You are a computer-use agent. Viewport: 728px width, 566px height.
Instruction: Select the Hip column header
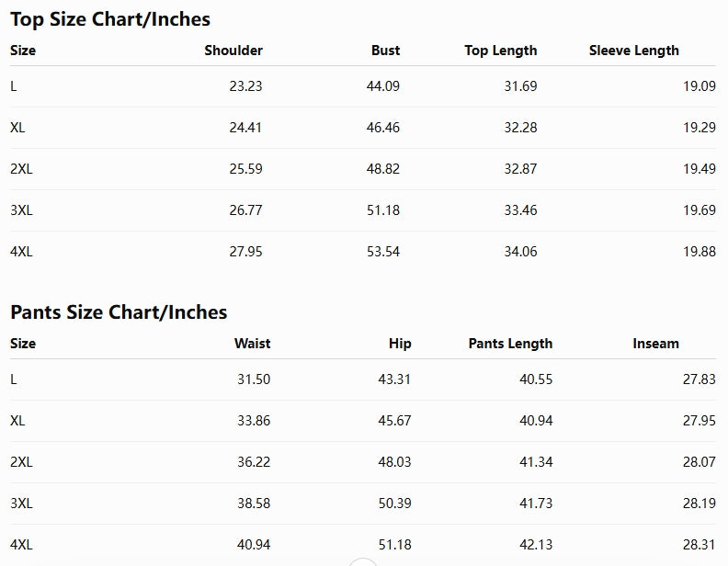pyautogui.click(x=400, y=344)
